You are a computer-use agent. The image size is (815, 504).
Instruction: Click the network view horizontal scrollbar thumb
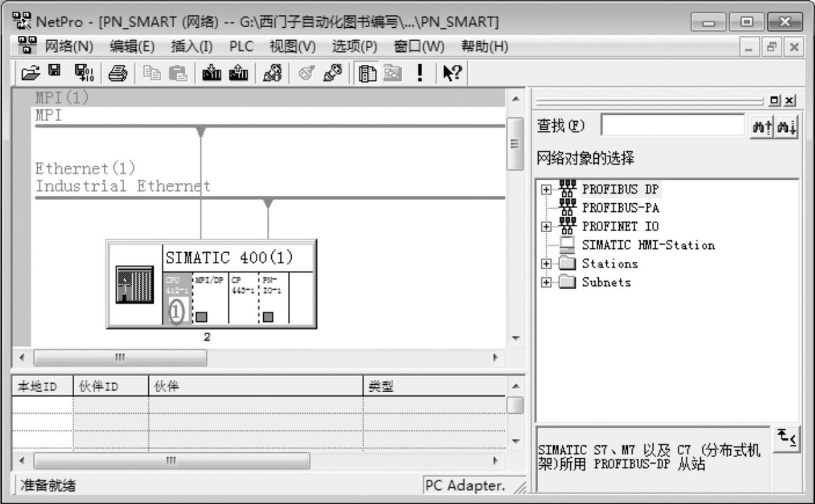click(120, 358)
